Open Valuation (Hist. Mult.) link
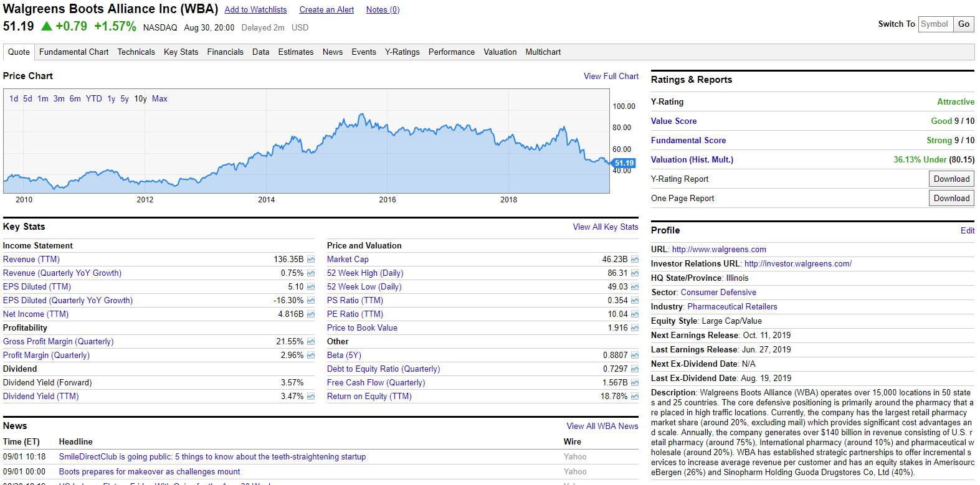Image resolution: width=980 pixels, height=485 pixels. pyautogui.click(x=692, y=160)
